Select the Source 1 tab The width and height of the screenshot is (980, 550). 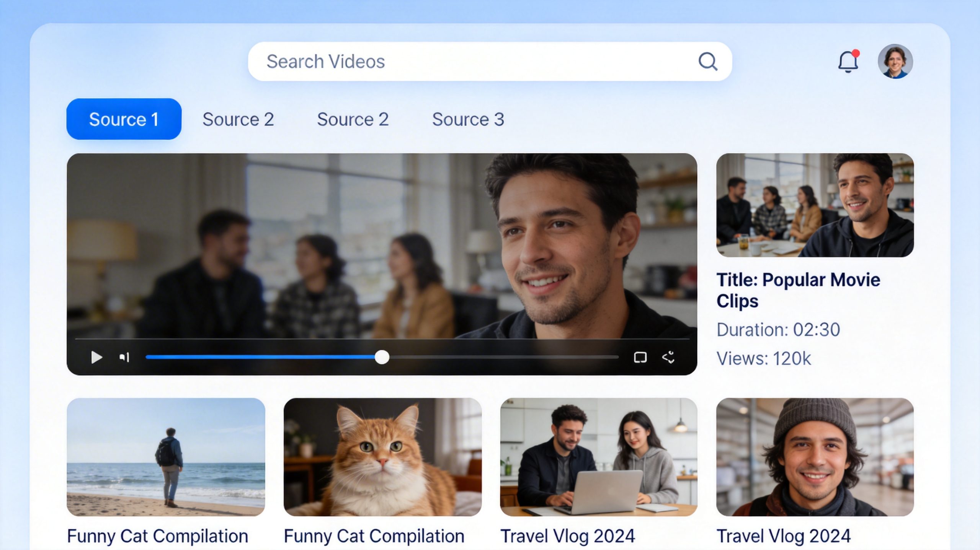pos(124,119)
